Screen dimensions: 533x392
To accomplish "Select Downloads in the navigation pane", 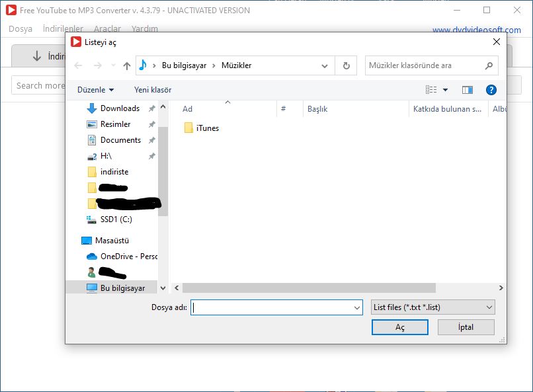I will coord(120,108).
